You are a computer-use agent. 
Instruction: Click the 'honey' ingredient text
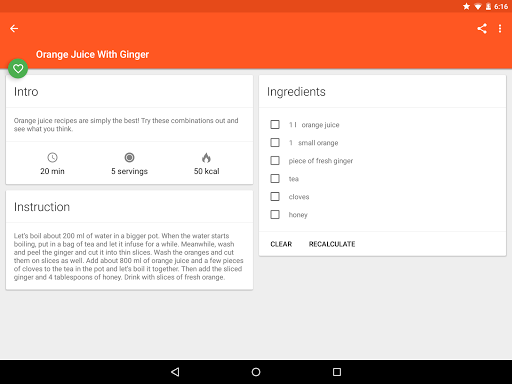coord(298,215)
